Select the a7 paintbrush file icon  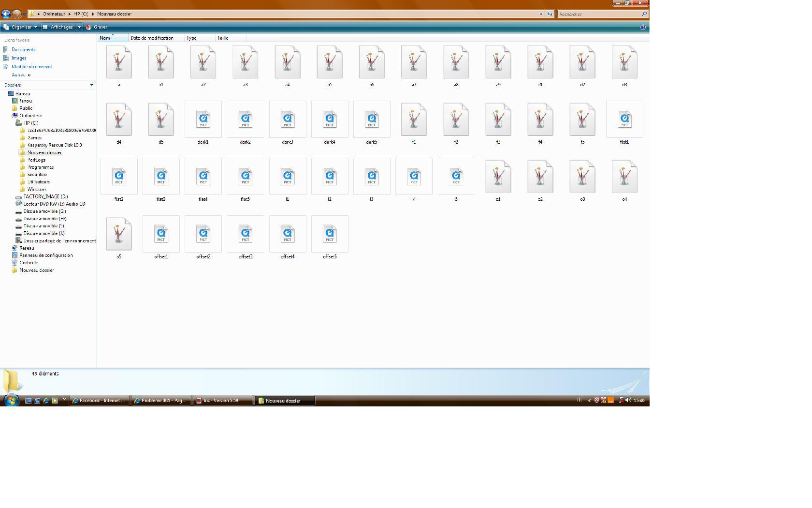pos(414,62)
